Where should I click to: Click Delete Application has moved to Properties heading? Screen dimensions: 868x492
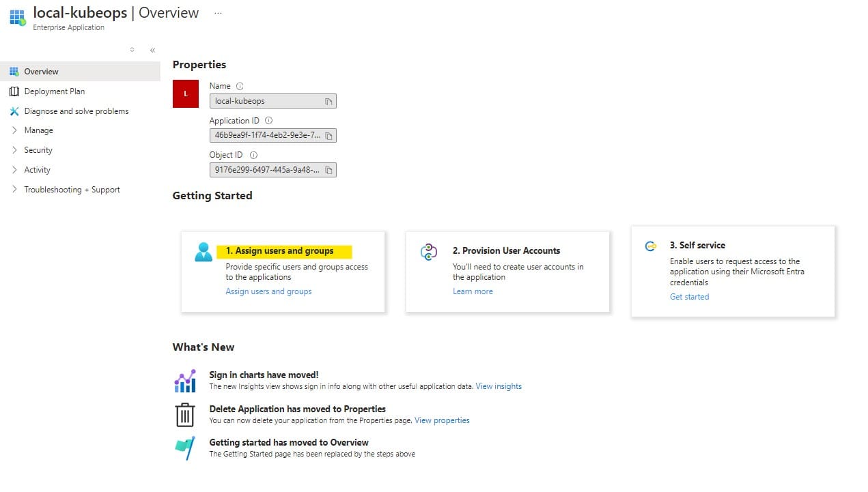point(297,409)
